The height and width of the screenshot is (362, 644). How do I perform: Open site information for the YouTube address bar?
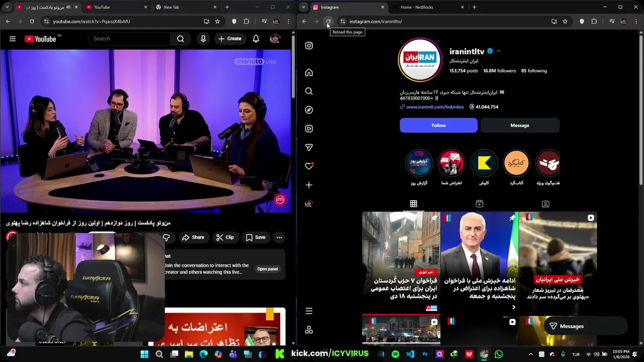46,22
